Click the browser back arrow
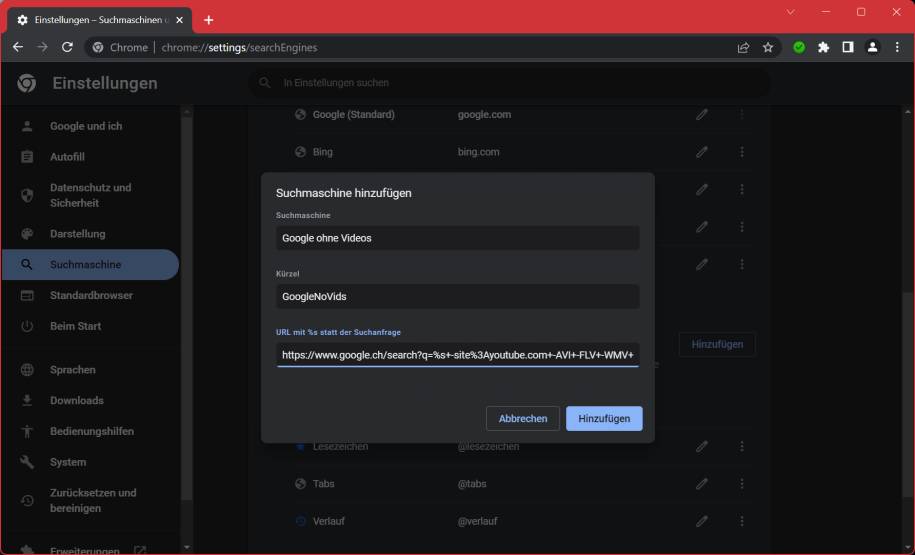 [x=18, y=47]
